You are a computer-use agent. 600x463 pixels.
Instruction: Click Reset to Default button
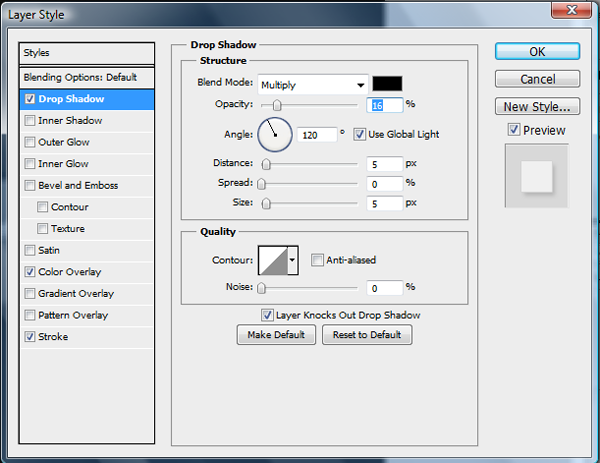[367, 335]
